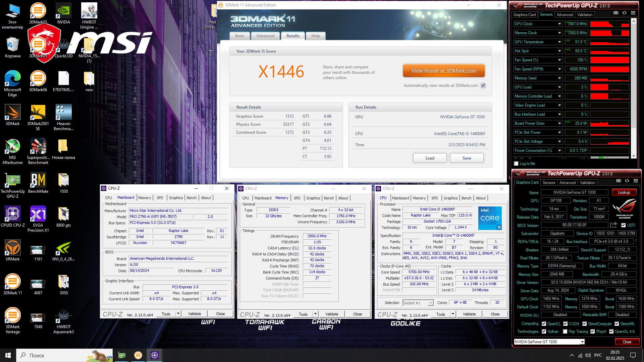Enable Log to file in GPU-Z
This screenshot has height=362, width=644.
[516, 164]
